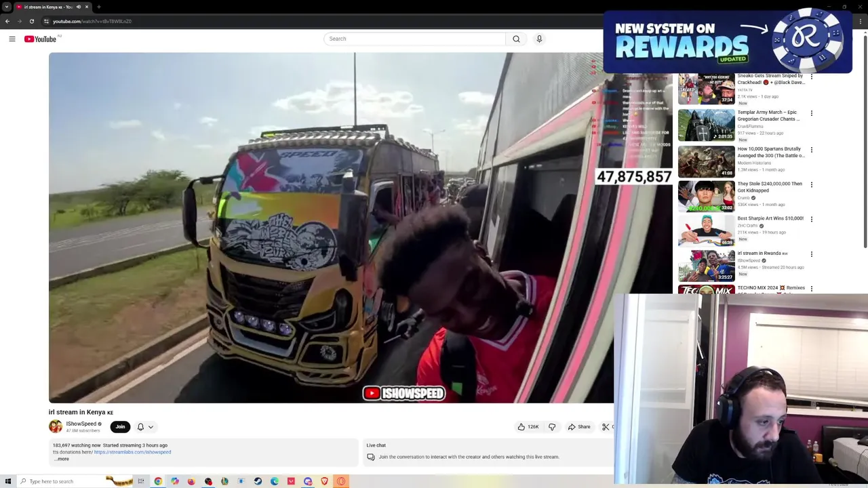Image resolution: width=868 pixels, height=488 pixels.
Task: Go back with browser back arrow
Action: pyautogui.click(x=7, y=21)
